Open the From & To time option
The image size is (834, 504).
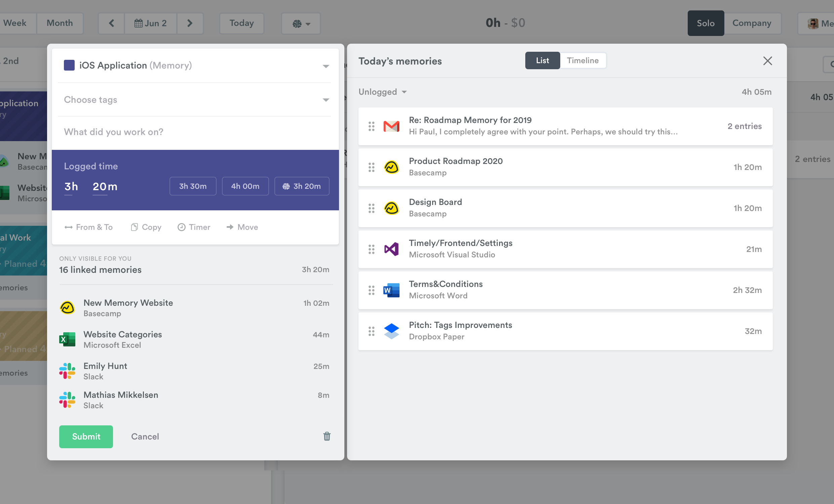click(x=89, y=227)
